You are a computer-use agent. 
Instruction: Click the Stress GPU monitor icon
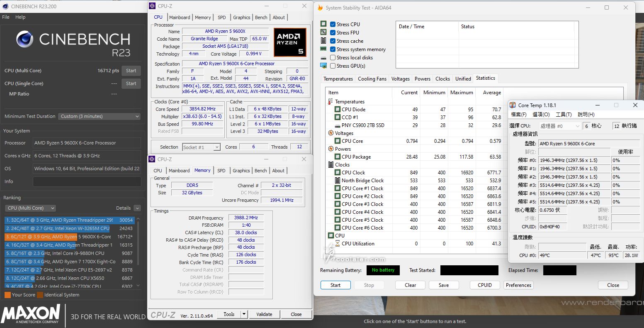coord(323,66)
